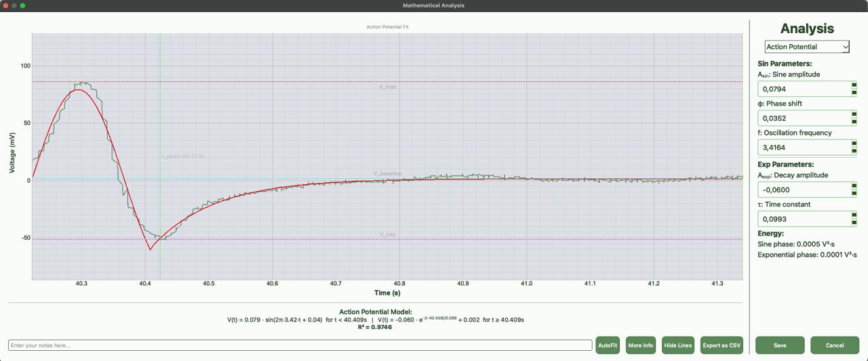868x361 pixels.
Task: Run AutoFit on the curve
Action: pos(608,345)
